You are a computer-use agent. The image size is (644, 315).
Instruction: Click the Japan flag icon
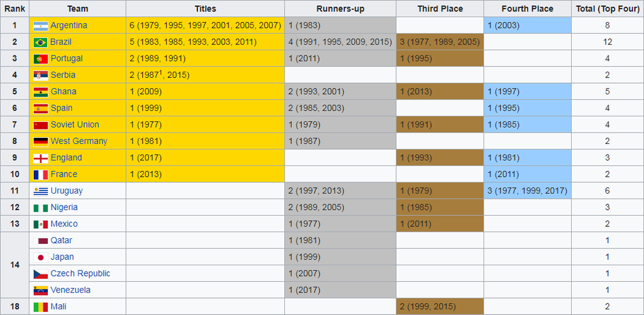pyautogui.click(x=41, y=257)
